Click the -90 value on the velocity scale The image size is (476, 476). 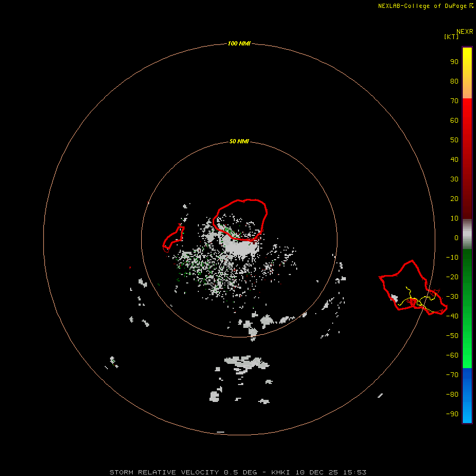[452, 414]
